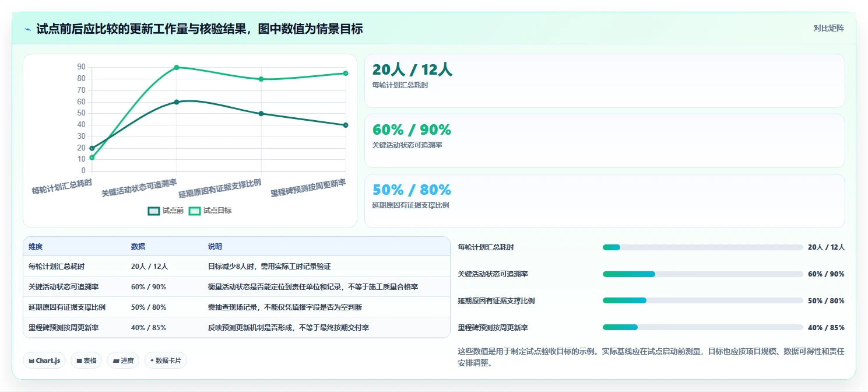Click the progress bar for 每轮计划汇总耗时
The image size is (868, 392).
[703, 247]
